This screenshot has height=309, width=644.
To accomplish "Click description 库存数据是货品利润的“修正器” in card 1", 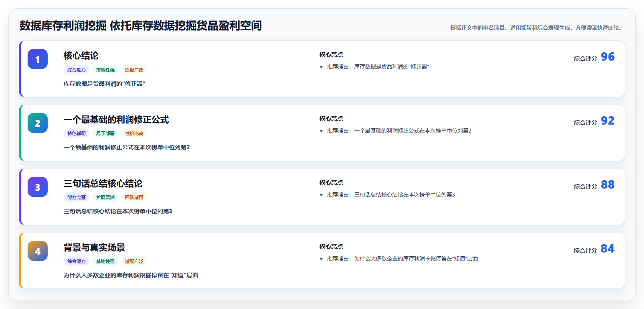I will click(x=105, y=84).
